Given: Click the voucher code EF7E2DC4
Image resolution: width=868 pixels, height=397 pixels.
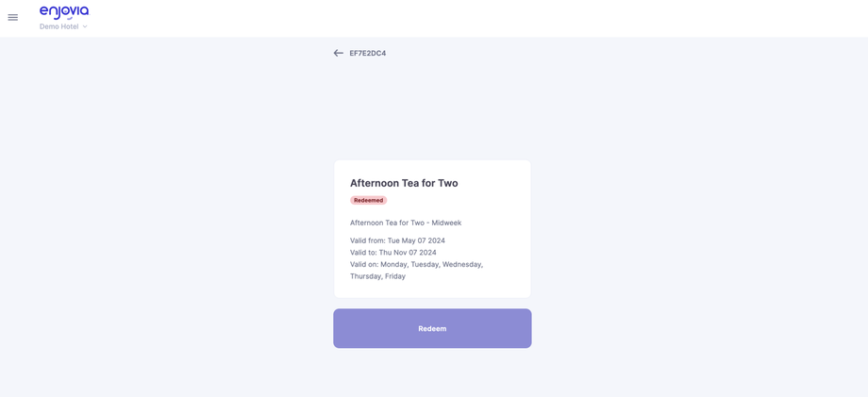Looking at the screenshot, I should [368, 54].
